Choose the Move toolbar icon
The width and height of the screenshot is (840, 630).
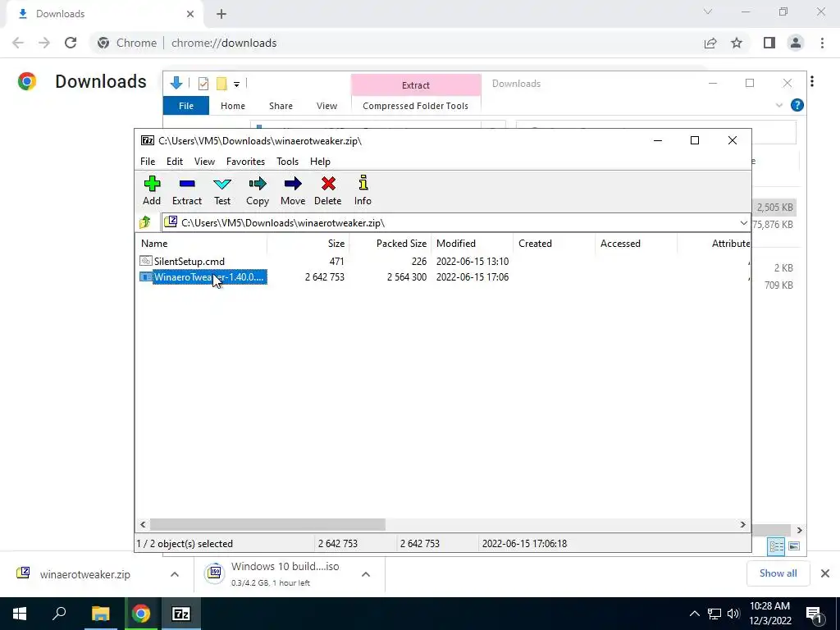coord(293,190)
